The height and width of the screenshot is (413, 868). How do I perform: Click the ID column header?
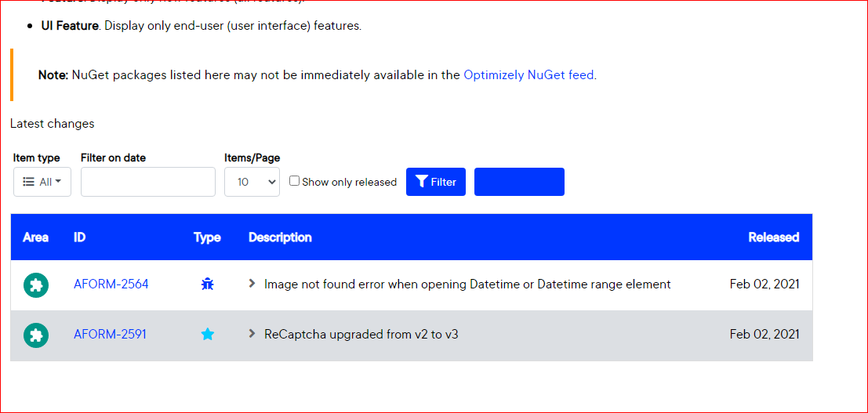click(x=79, y=237)
